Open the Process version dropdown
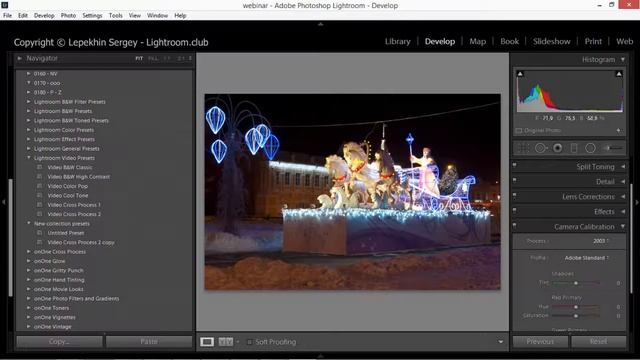 tap(601, 241)
